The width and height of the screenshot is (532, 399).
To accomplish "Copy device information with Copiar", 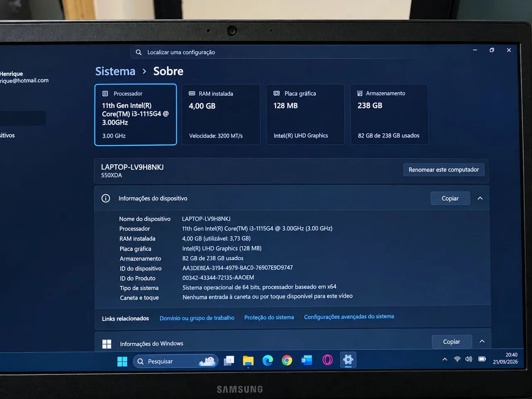I will coord(450,198).
